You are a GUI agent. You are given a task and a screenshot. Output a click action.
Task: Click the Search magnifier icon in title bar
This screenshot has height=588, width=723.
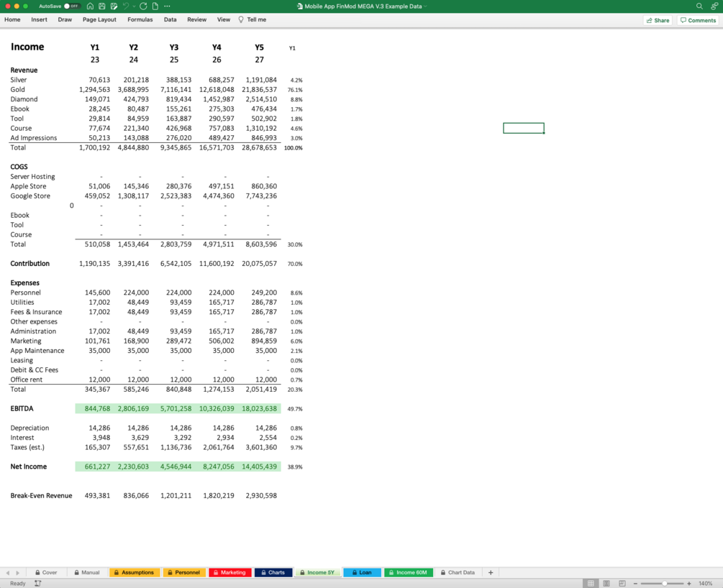pos(699,6)
